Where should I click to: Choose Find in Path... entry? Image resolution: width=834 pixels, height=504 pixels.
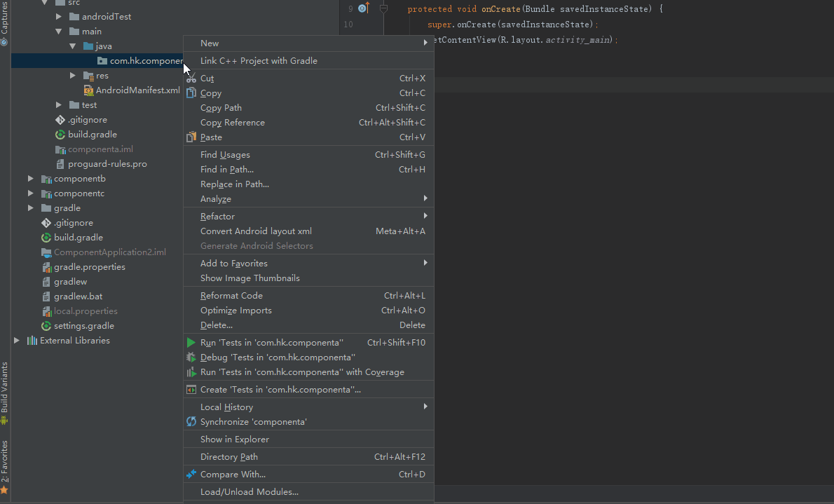click(308, 170)
